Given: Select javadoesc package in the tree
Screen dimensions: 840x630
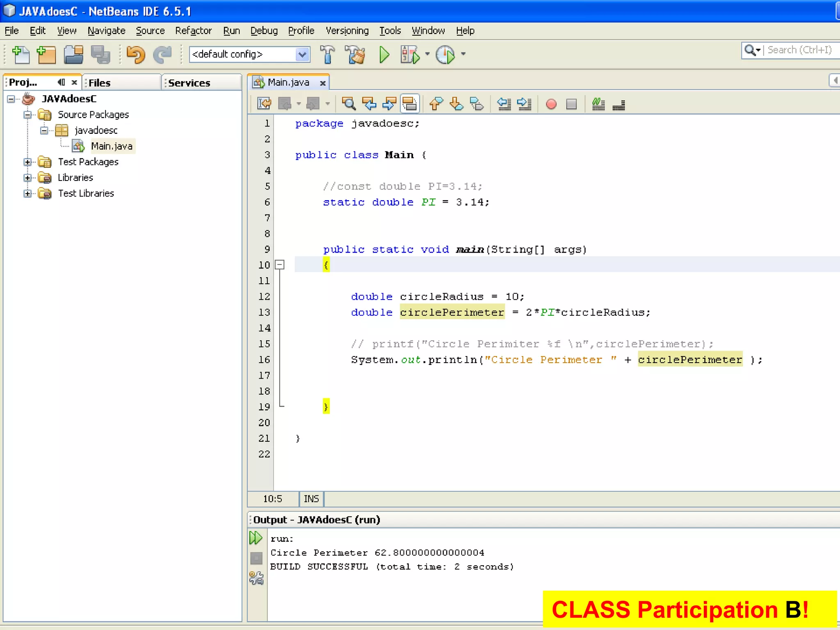Looking at the screenshot, I should [96, 130].
